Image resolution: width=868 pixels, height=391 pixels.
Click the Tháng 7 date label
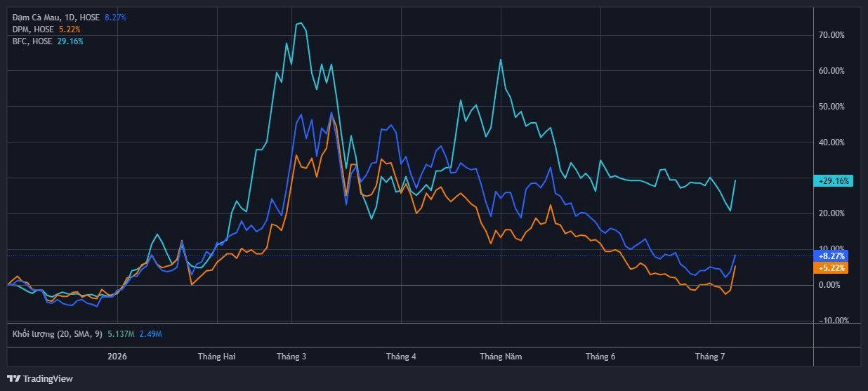710,357
